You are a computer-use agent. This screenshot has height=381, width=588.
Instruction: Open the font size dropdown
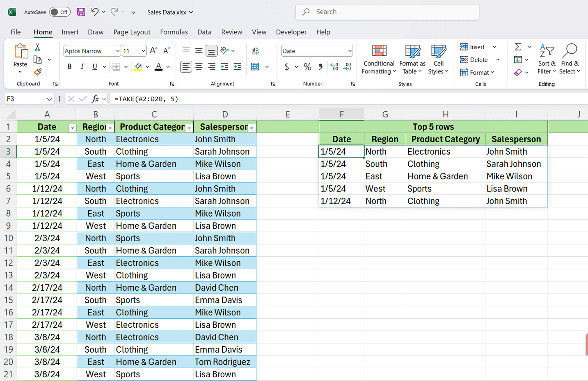click(x=143, y=51)
